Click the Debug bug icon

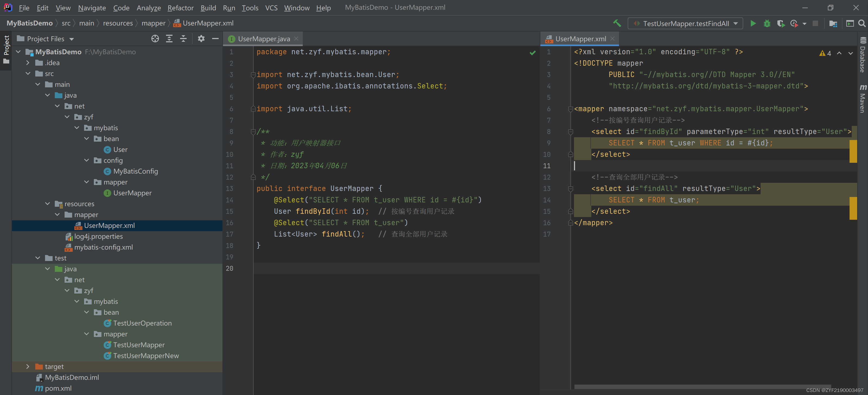click(767, 23)
